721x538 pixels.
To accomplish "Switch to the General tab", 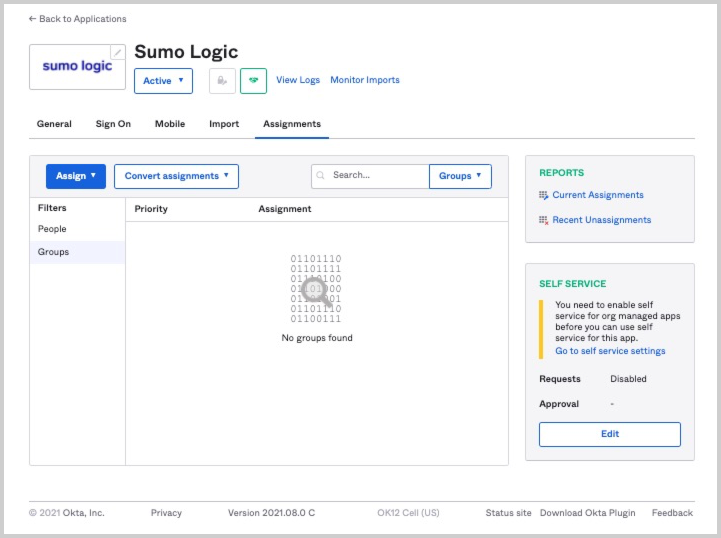I will pos(54,124).
